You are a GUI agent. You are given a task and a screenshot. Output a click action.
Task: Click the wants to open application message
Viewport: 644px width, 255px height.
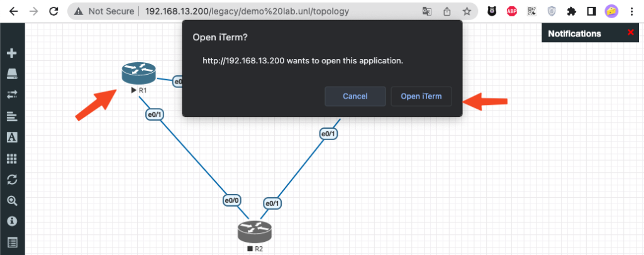pyautogui.click(x=303, y=61)
